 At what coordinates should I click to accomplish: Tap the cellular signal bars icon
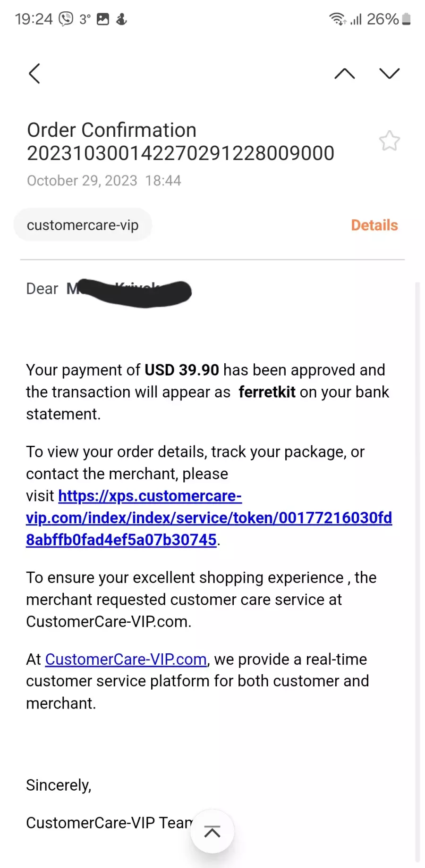coord(357,19)
